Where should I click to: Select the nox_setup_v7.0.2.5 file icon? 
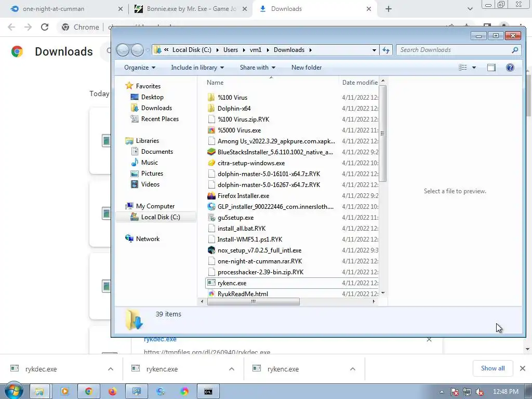(211, 250)
